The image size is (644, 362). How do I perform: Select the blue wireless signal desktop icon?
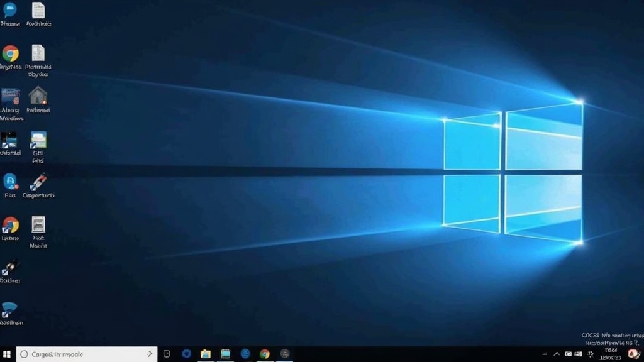[9, 310]
